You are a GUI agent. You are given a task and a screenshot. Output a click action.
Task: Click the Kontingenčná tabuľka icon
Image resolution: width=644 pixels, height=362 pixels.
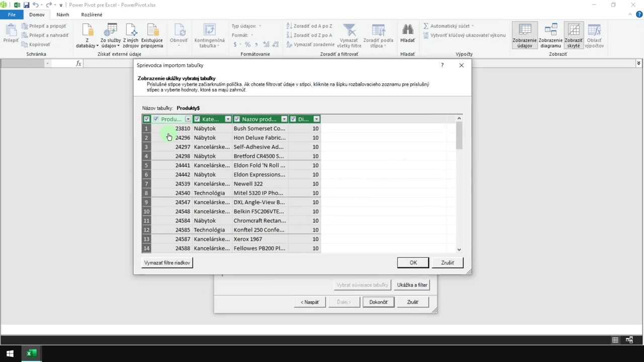tap(209, 31)
